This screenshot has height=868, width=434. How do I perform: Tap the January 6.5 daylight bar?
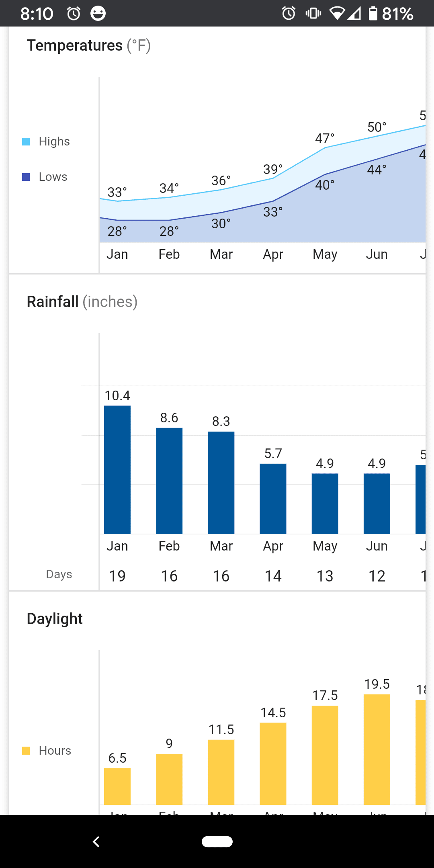pyautogui.click(x=117, y=786)
